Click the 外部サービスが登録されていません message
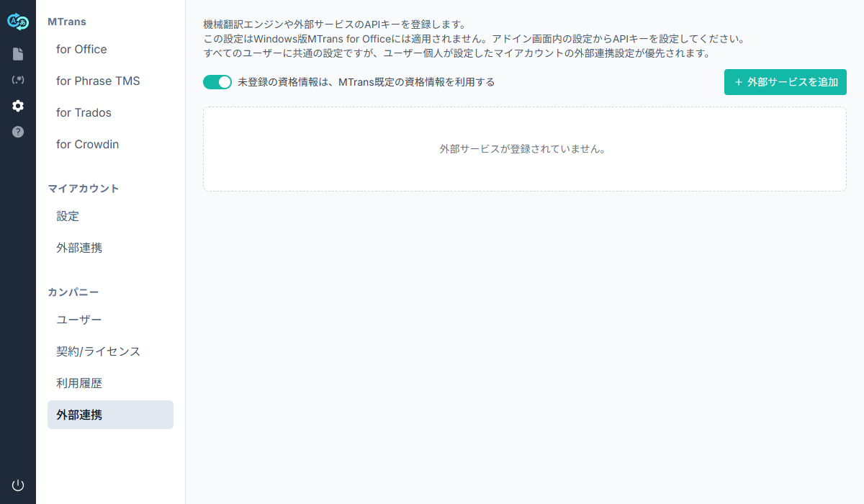Image resolution: width=864 pixels, height=504 pixels. tap(525, 149)
